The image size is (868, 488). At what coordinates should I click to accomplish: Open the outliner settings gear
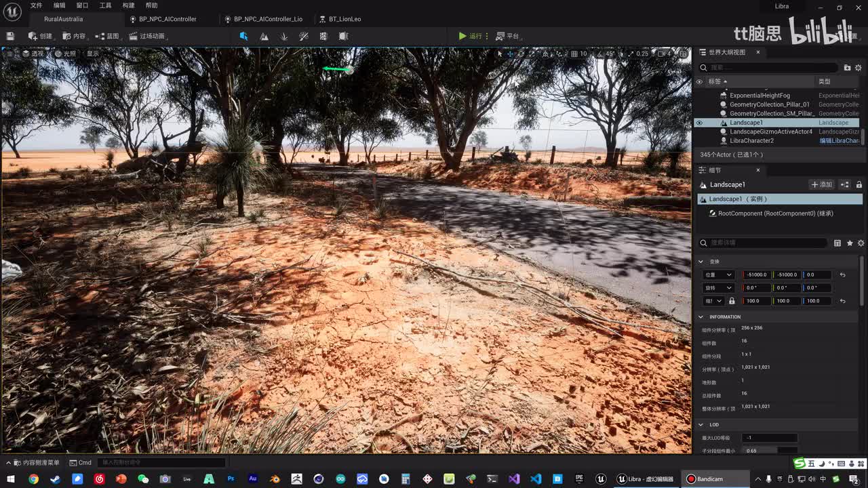[859, 68]
